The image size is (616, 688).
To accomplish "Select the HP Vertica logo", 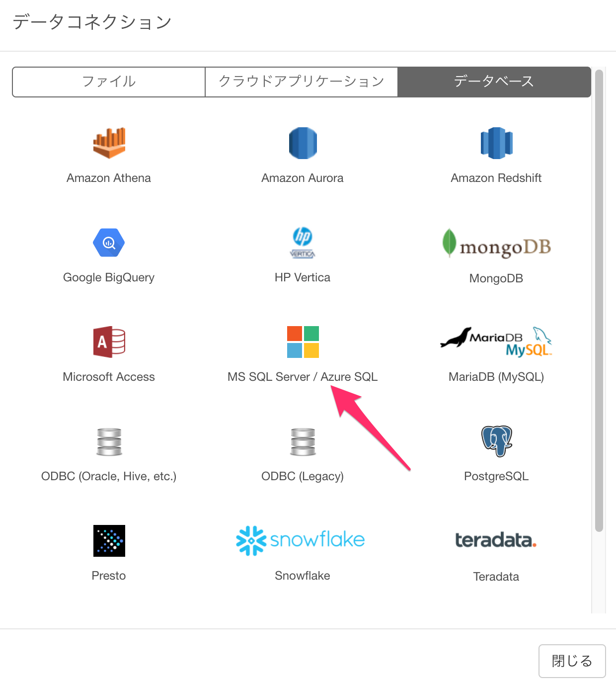I will tap(303, 243).
